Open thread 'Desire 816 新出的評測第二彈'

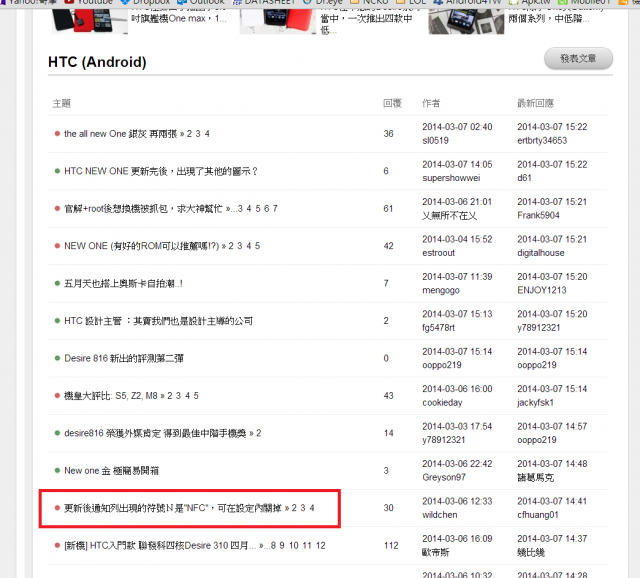pos(124,358)
